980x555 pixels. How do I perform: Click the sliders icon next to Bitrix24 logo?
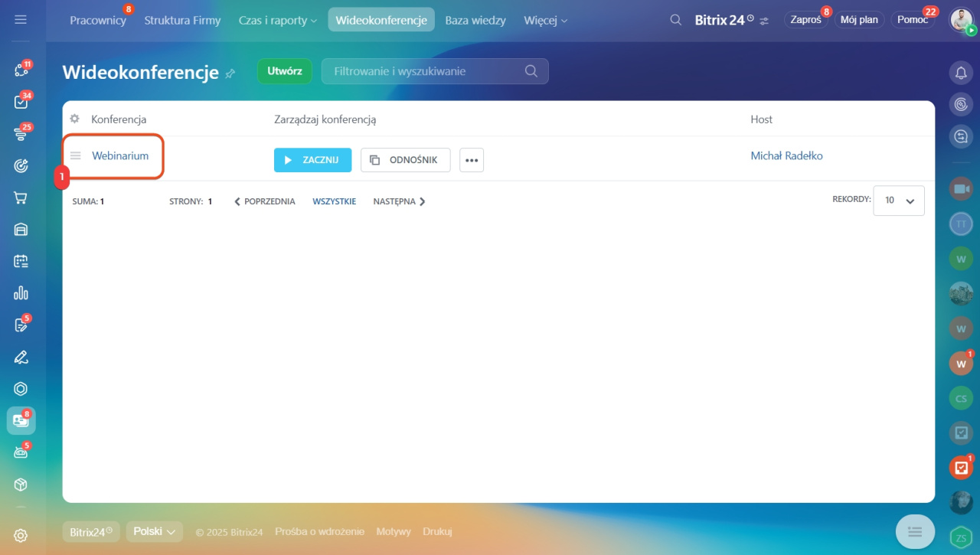click(x=764, y=21)
